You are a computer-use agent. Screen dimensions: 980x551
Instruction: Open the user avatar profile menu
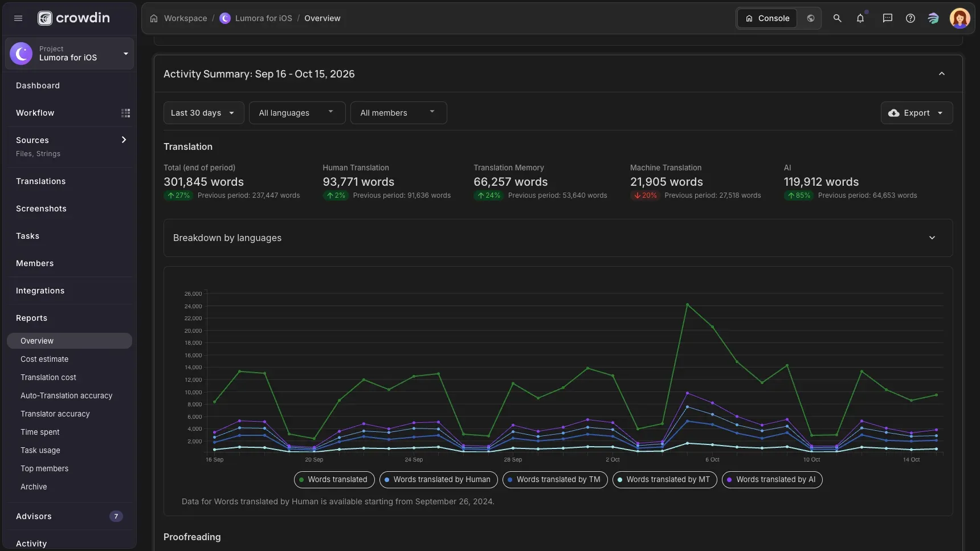(959, 18)
